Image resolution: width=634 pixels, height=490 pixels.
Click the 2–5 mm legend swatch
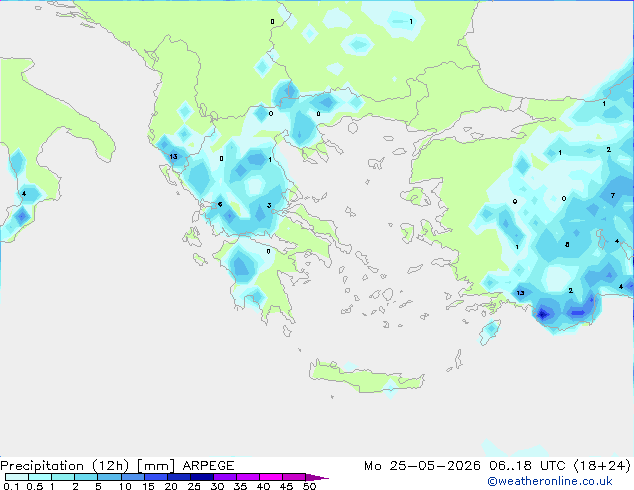tap(86, 477)
